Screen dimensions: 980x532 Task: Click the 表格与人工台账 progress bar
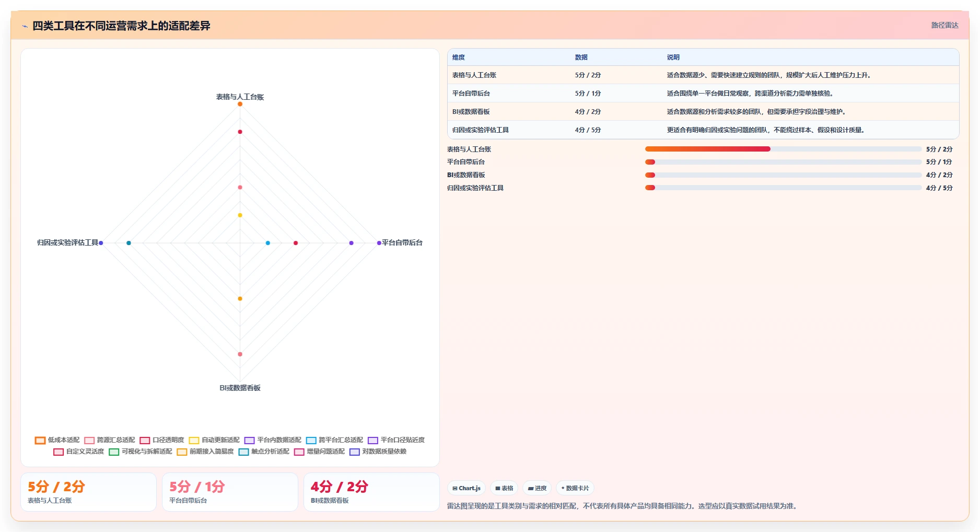783,149
